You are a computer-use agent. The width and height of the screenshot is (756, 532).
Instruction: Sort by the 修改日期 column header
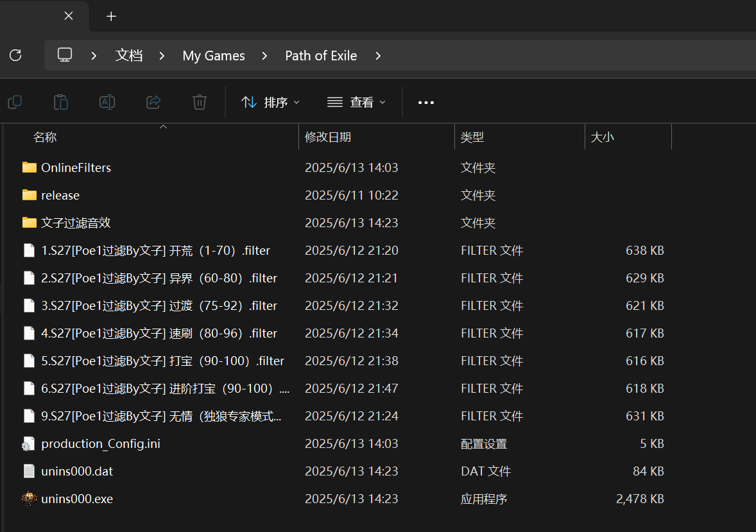tap(328, 137)
